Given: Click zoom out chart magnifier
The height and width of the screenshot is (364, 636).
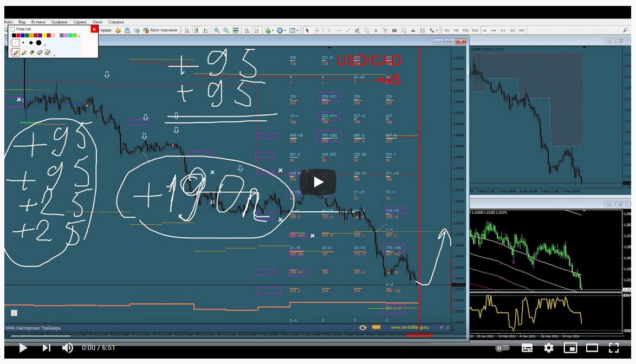Looking at the screenshot, I should (226, 30).
